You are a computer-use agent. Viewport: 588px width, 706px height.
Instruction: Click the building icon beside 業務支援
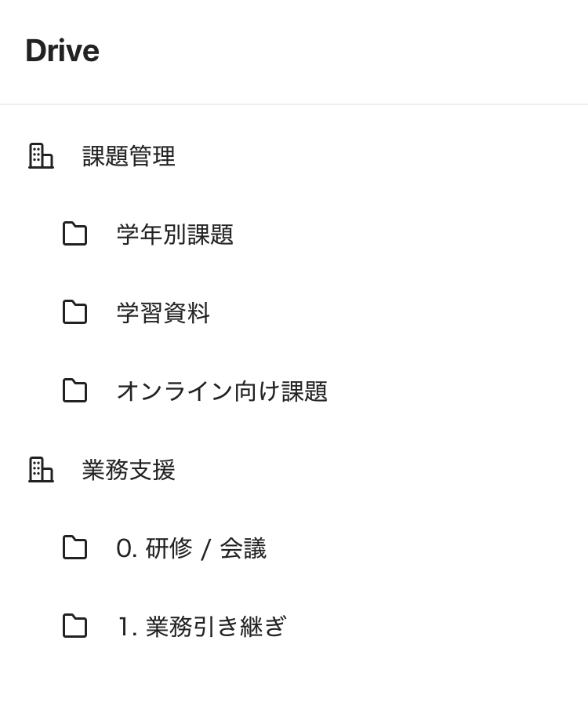coord(41,470)
